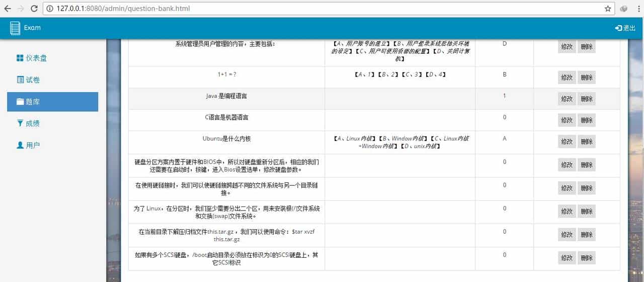Click the 系统管理员用户管理的内容 question text
Viewport: 644px width, 282px height.
point(225,44)
